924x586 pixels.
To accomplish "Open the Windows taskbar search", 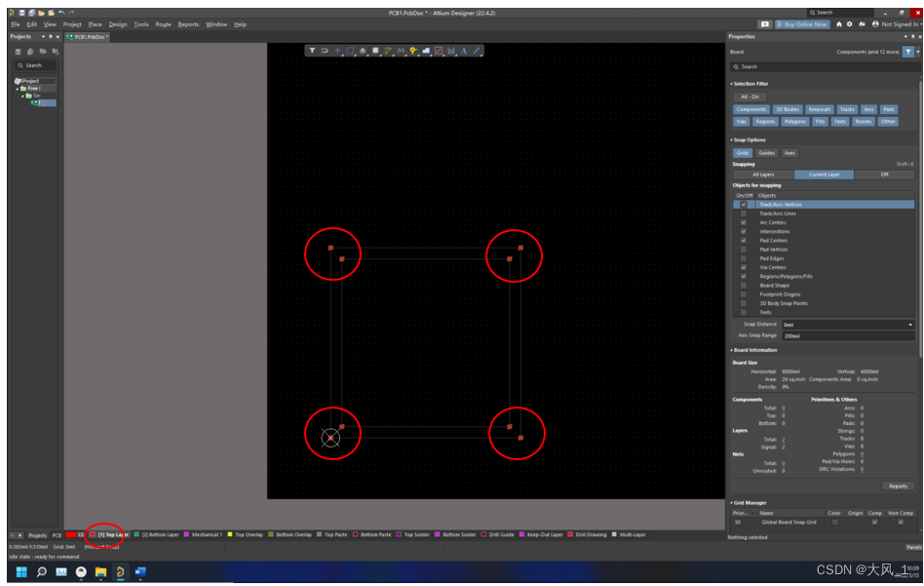I will 42,571.
